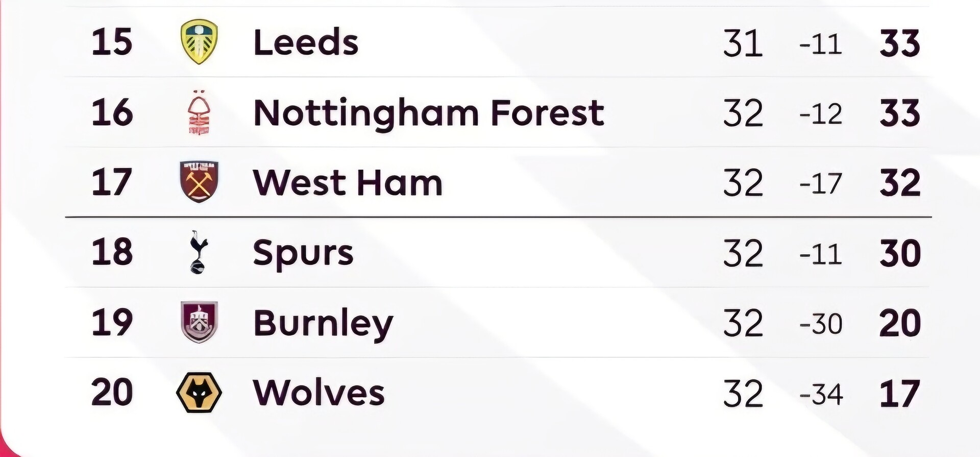This screenshot has width=980, height=457.
Task: Click the Leeds club crest
Action: (x=199, y=42)
